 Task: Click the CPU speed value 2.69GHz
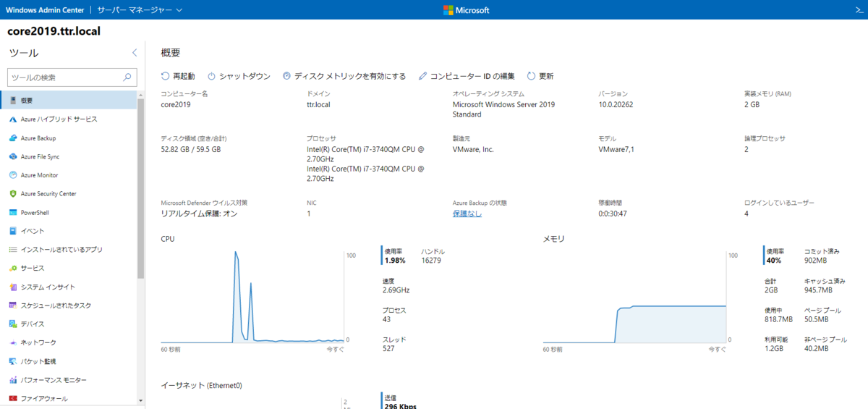(396, 290)
